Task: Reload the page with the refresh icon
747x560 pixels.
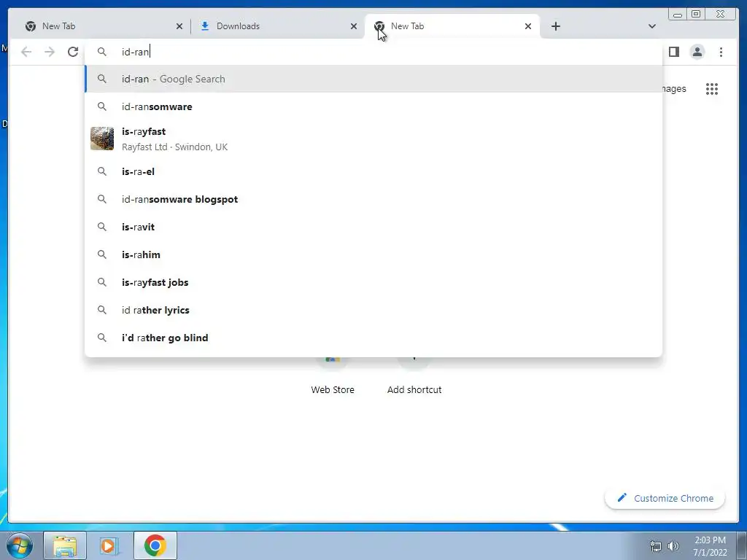Action: click(x=73, y=52)
